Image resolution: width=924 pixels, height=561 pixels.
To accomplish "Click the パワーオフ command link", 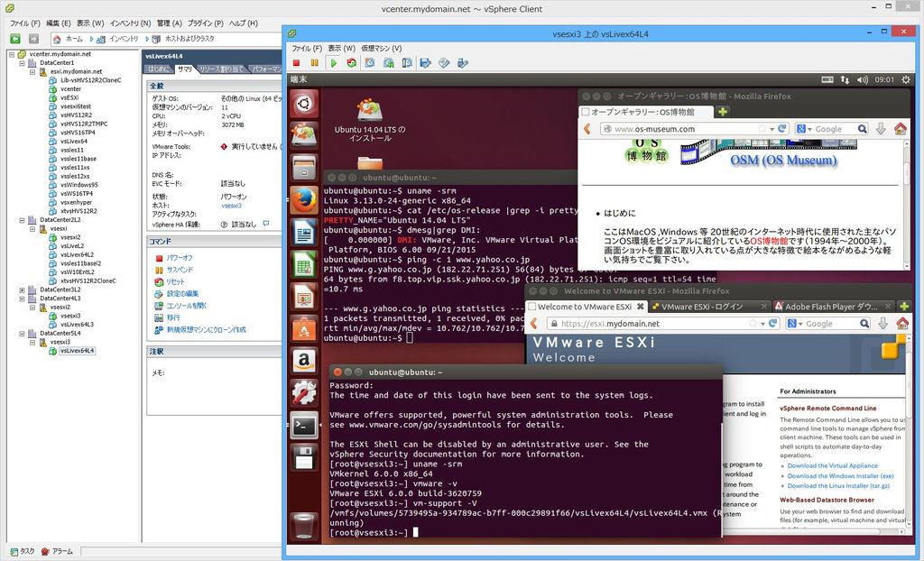I will coord(180,258).
